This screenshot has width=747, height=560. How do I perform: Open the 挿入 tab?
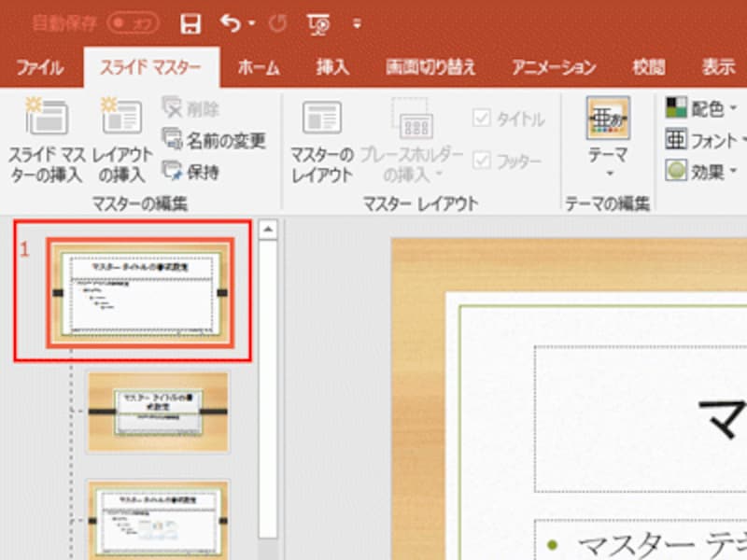(x=332, y=67)
